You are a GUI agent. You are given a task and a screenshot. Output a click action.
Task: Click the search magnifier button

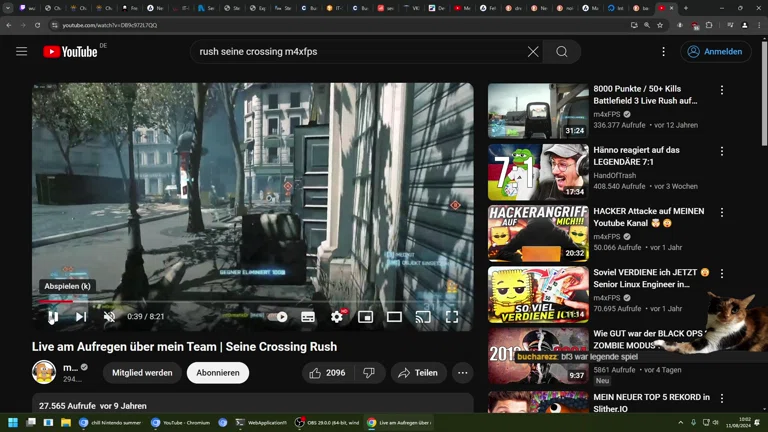click(x=562, y=51)
